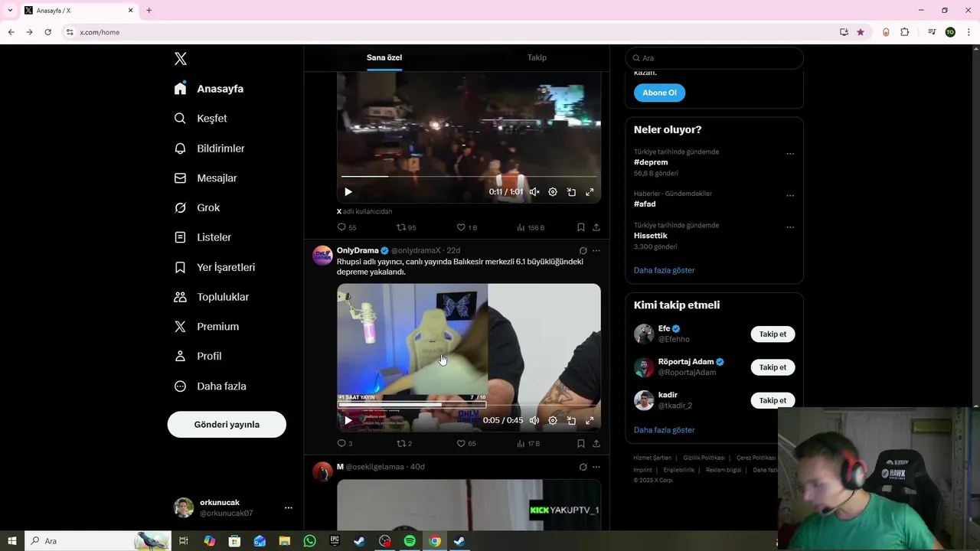Like the OnlyDrama post with 65 likes
Image resolution: width=980 pixels, height=551 pixels.
coord(466,443)
